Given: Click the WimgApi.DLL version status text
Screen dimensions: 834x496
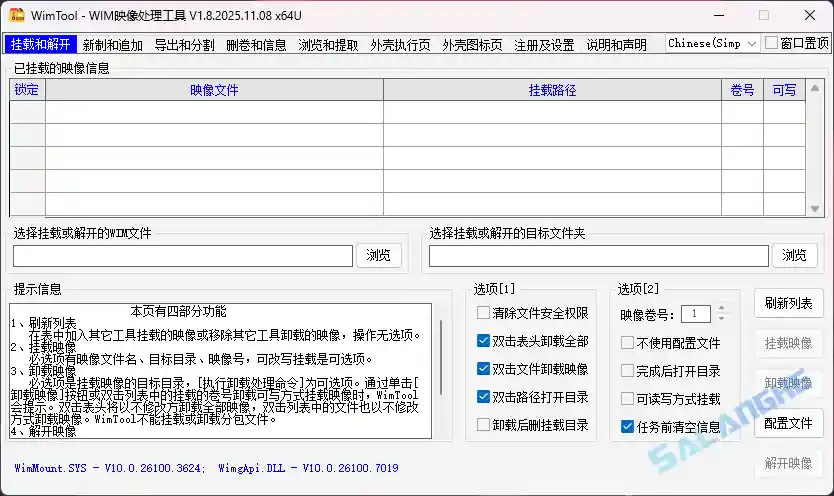Looking at the screenshot, I should point(308,468).
